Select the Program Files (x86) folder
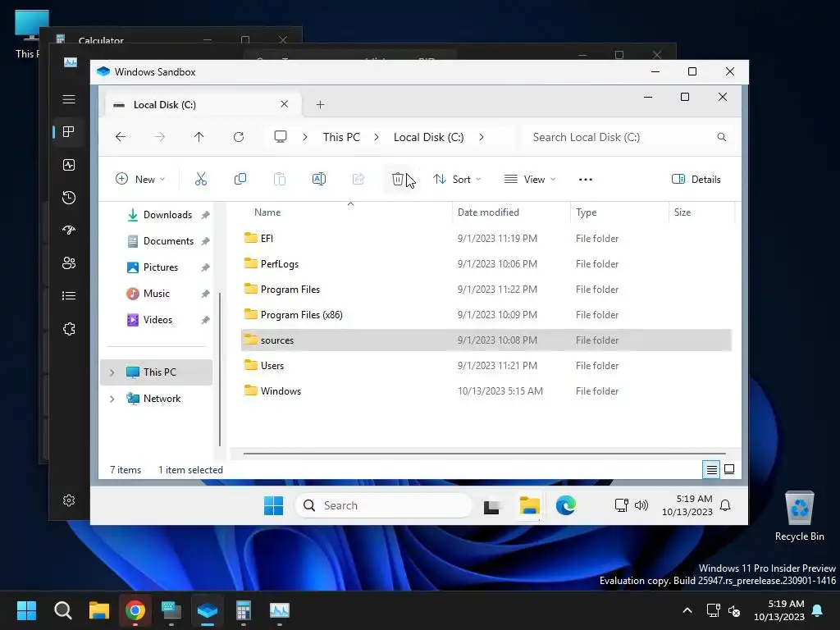This screenshot has height=630, width=840. click(486, 315)
